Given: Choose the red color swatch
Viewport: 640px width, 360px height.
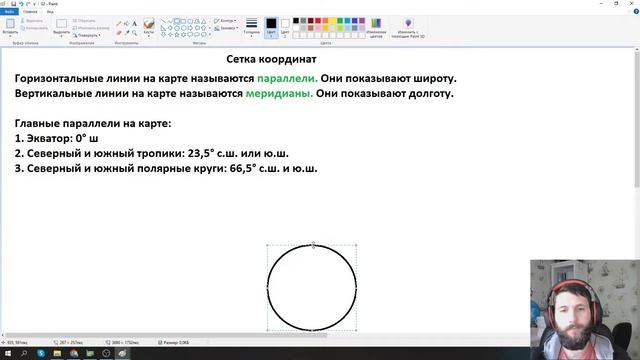Looking at the screenshot, I should [318, 20].
